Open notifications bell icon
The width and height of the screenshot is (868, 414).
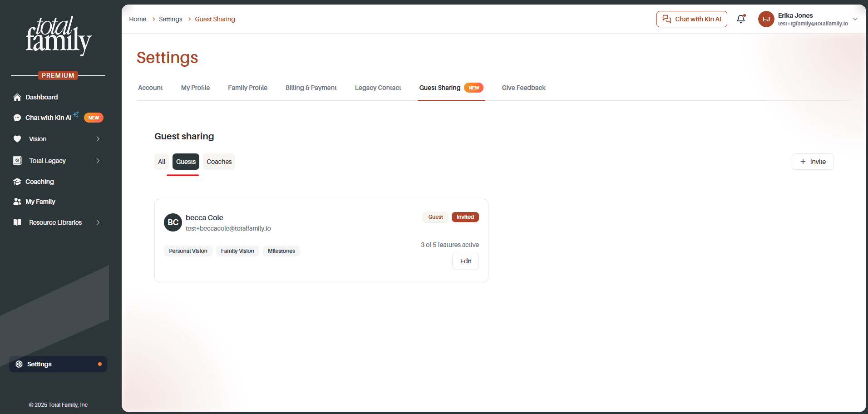coord(741,19)
